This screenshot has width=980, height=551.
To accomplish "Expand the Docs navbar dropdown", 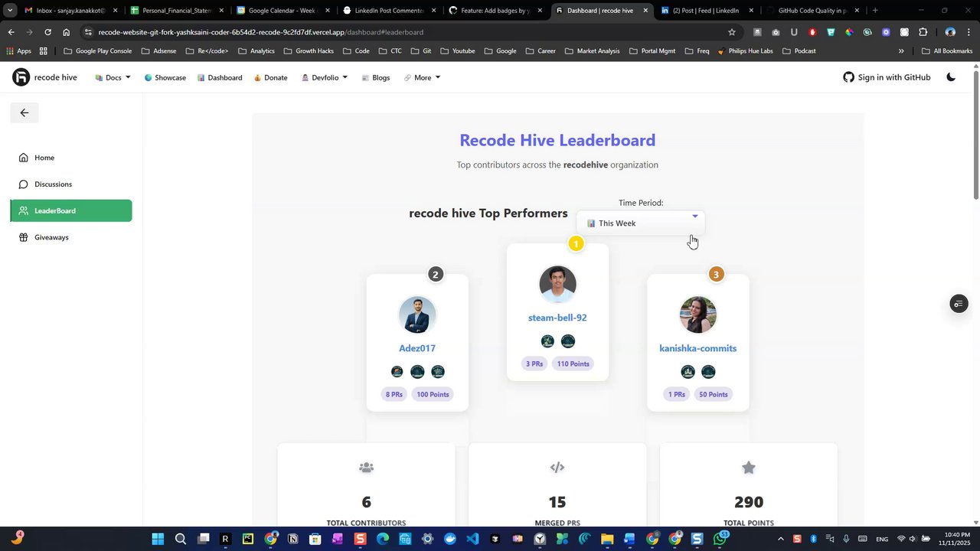I will pyautogui.click(x=113, y=77).
